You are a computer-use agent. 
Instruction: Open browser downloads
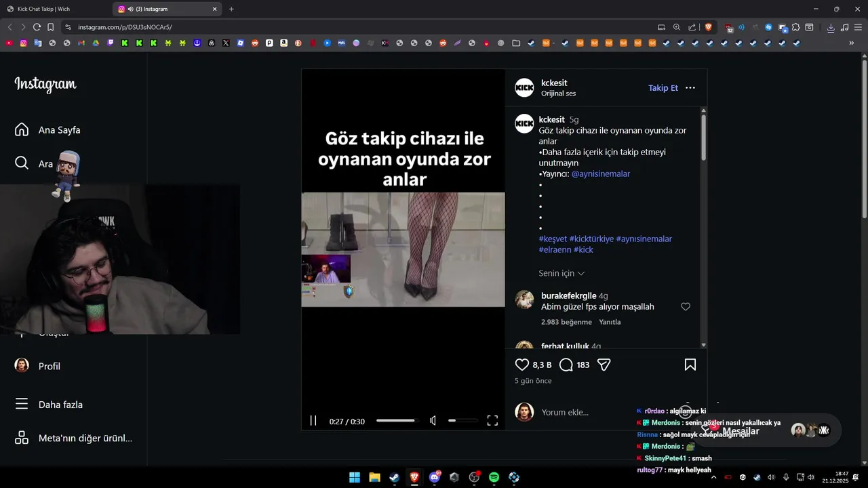click(x=831, y=27)
